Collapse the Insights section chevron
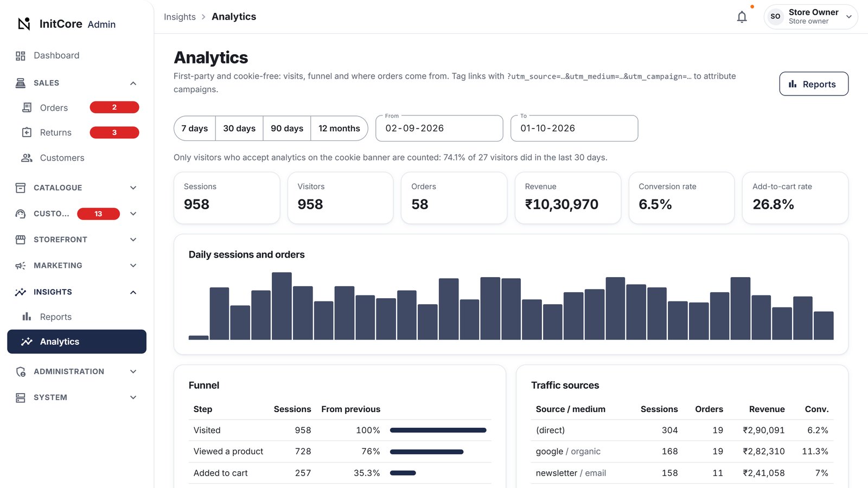Image resolution: width=868 pixels, height=488 pixels. [133, 292]
